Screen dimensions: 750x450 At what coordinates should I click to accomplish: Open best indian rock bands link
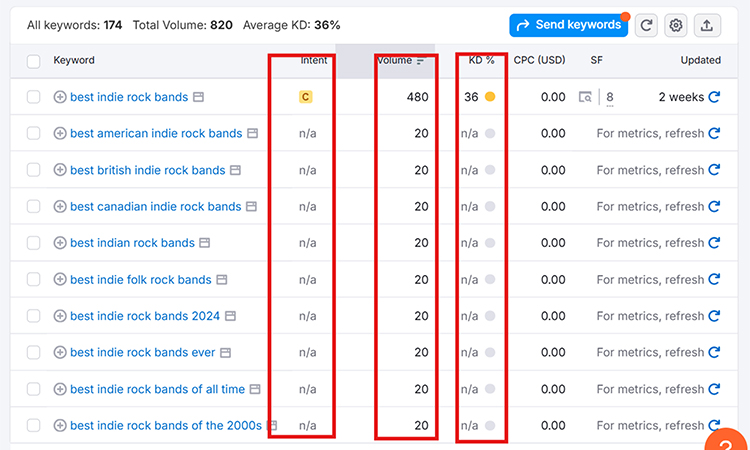pyautogui.click(x=132, y=243)
